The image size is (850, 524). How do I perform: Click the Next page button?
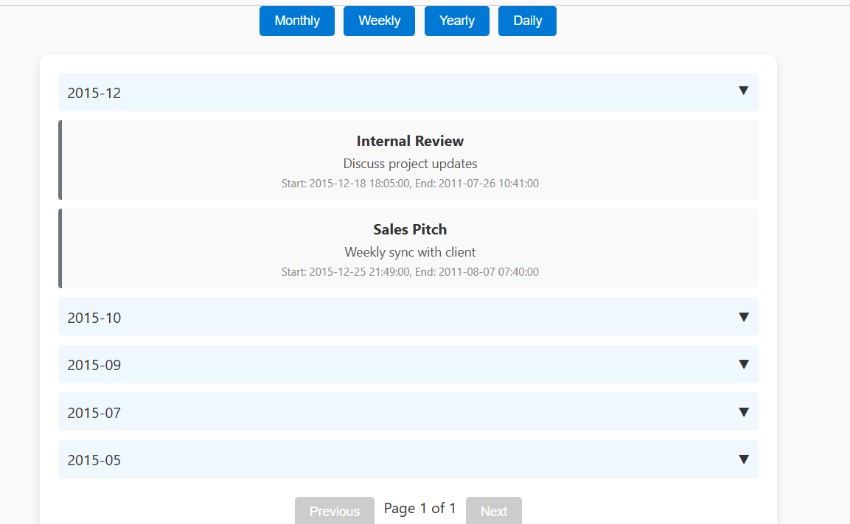tap(494, 511)
